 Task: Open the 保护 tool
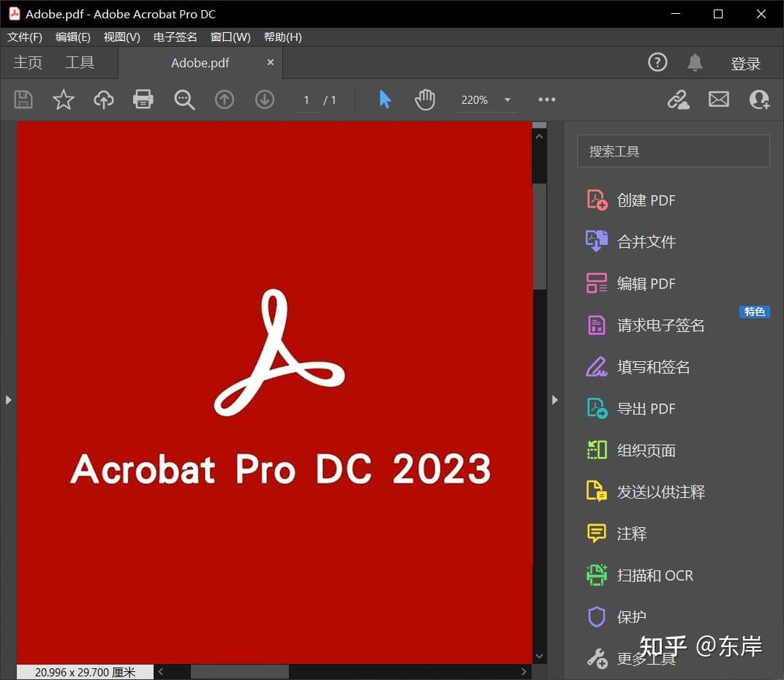pos(631,616)
